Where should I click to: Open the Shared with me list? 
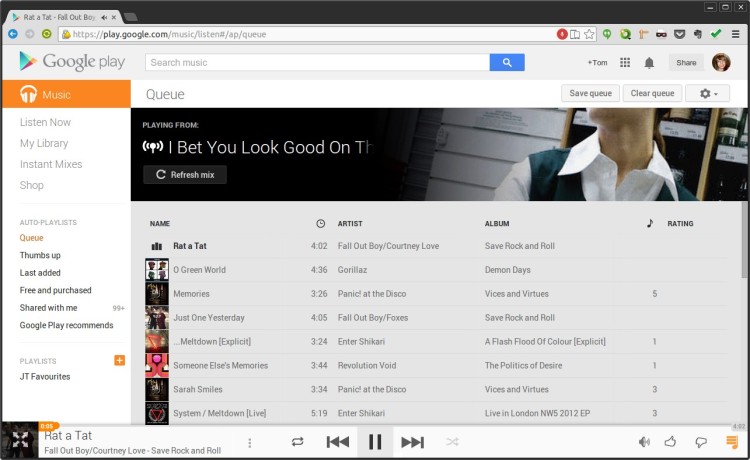click(48, 307)
